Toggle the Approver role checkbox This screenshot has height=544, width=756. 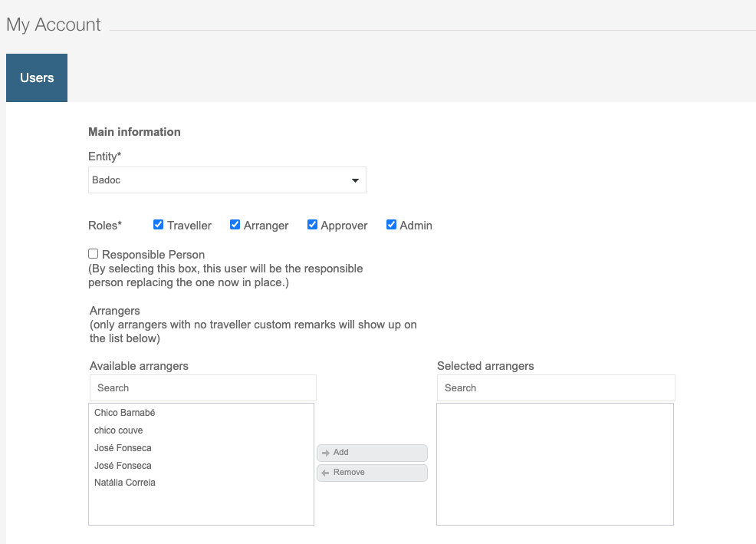point(313,225)
